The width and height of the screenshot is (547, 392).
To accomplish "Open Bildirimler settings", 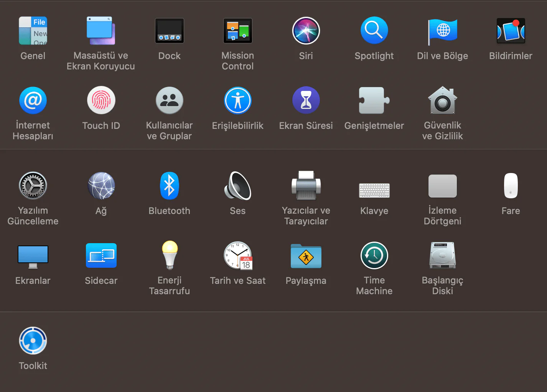I will coord(511,31).
